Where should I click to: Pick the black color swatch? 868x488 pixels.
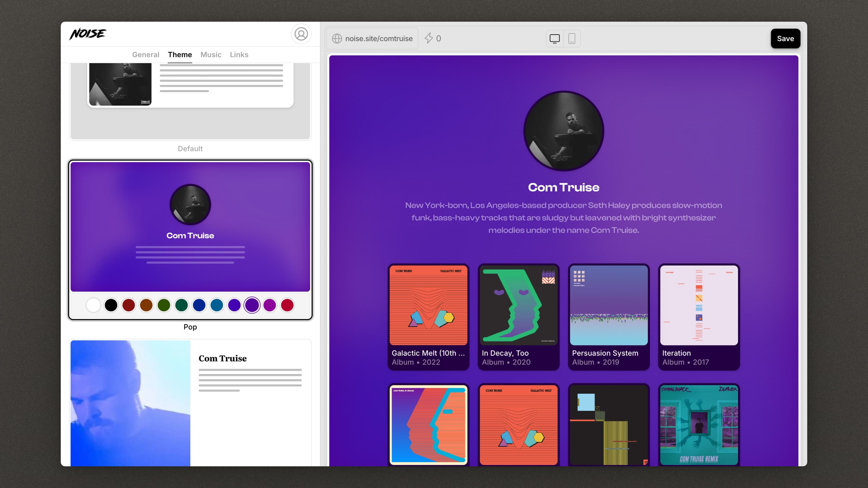coord(111,305)
